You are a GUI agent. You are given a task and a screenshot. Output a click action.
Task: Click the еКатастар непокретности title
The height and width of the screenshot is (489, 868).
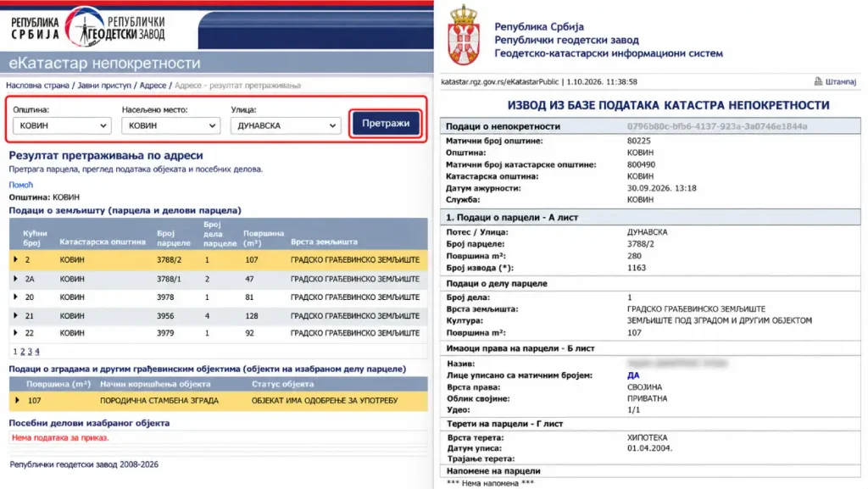104,63
